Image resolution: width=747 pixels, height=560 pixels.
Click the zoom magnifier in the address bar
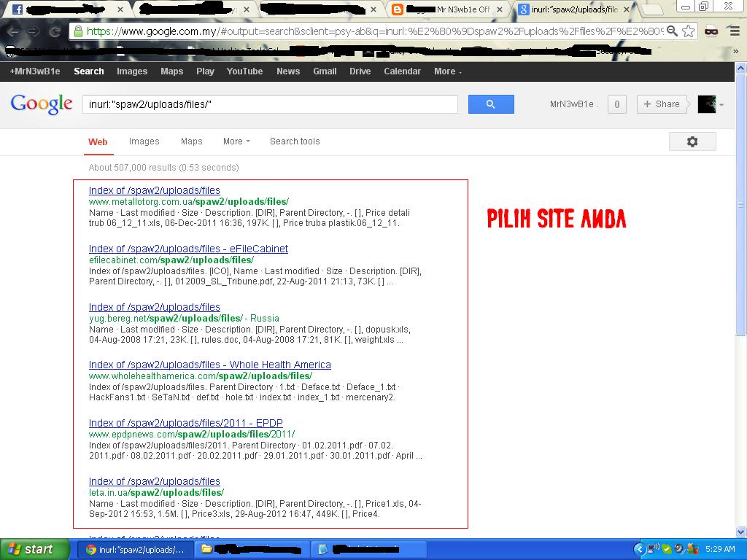click(x=672, y=31)
